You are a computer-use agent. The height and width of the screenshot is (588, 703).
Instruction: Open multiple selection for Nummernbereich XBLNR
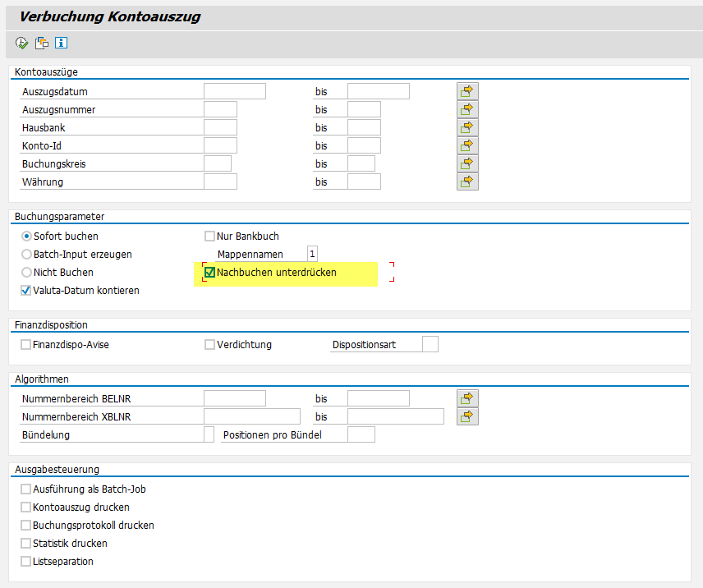[467, 416]
